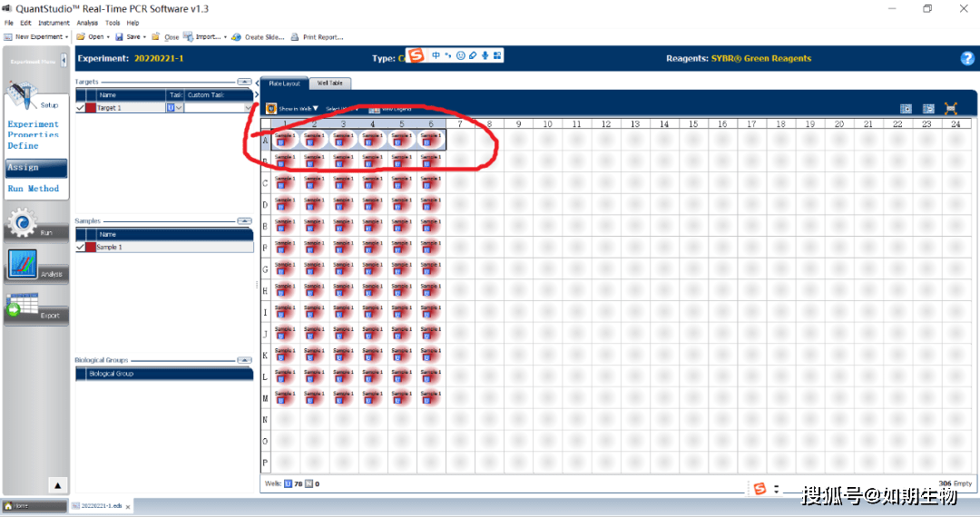Screen dimensions: 980x517
Task: Go to Run Method step
Action: point(34,189)
